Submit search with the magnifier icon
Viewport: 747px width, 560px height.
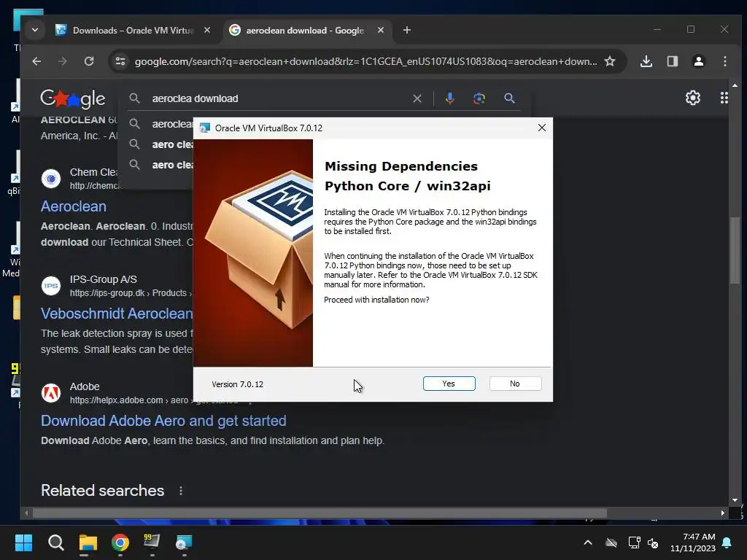509,98
